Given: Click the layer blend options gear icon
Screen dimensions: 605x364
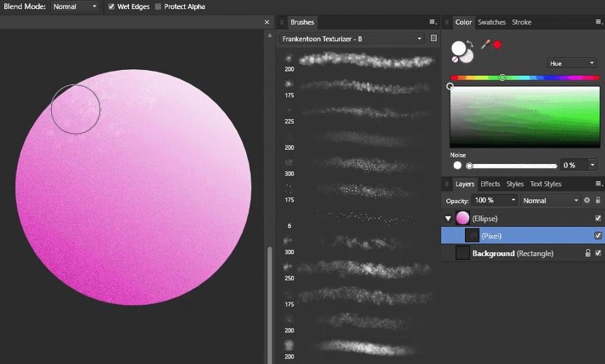Looking at the screenshot, I should 587,200.
